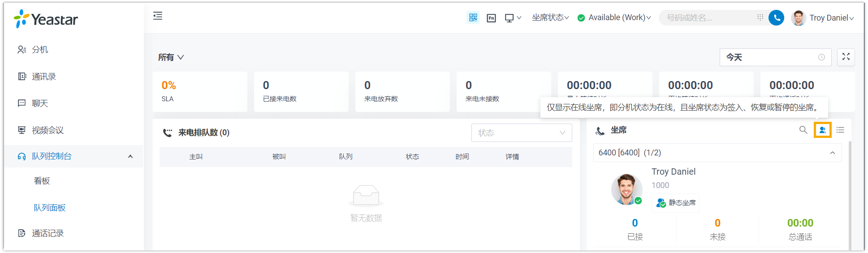This screenshot has width=868, height=253.
Task: Expand the 所有 queue selector
Action: click(171, 57)
